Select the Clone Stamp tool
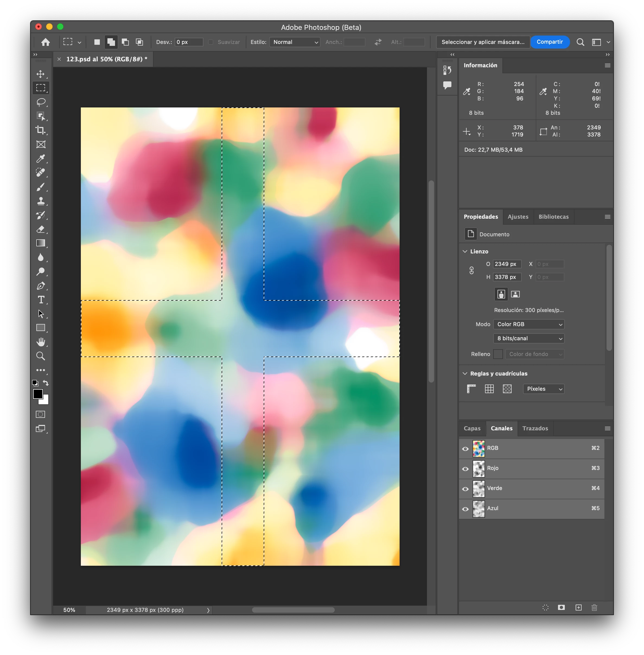Image resolution: width=644 pixels, height=655 pixels. click(41, 201)
